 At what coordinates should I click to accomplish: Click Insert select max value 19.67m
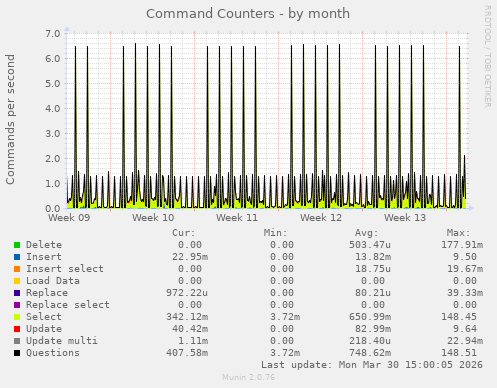465,269
